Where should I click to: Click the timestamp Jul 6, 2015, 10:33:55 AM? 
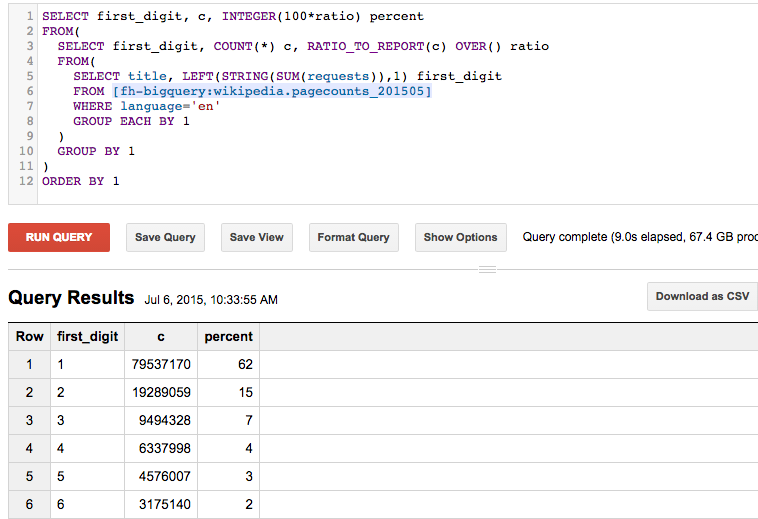211,300
